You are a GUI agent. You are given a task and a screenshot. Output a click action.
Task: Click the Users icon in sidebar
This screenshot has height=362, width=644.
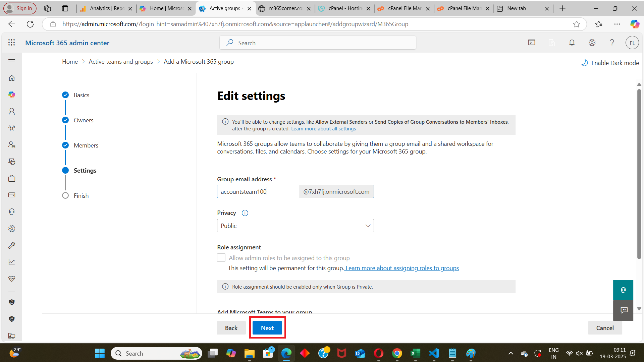pyautogui.click(x=12, y=111)
